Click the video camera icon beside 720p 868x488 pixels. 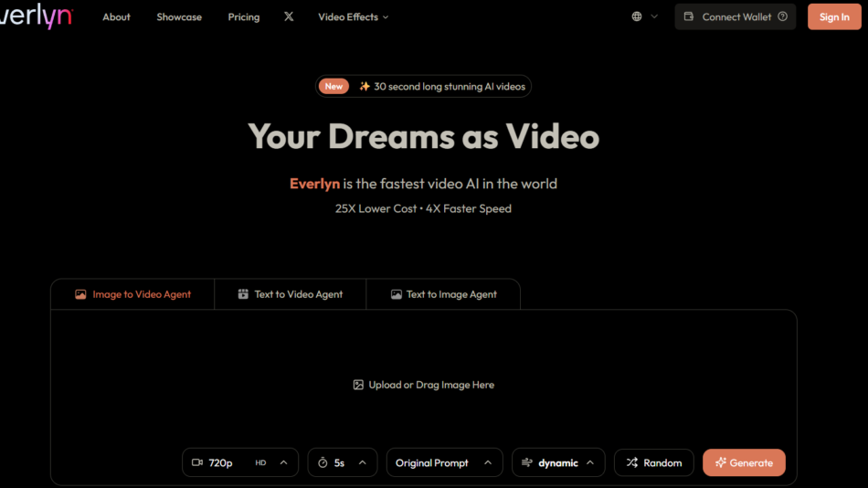pyautogui.click(x=197, y=462)
